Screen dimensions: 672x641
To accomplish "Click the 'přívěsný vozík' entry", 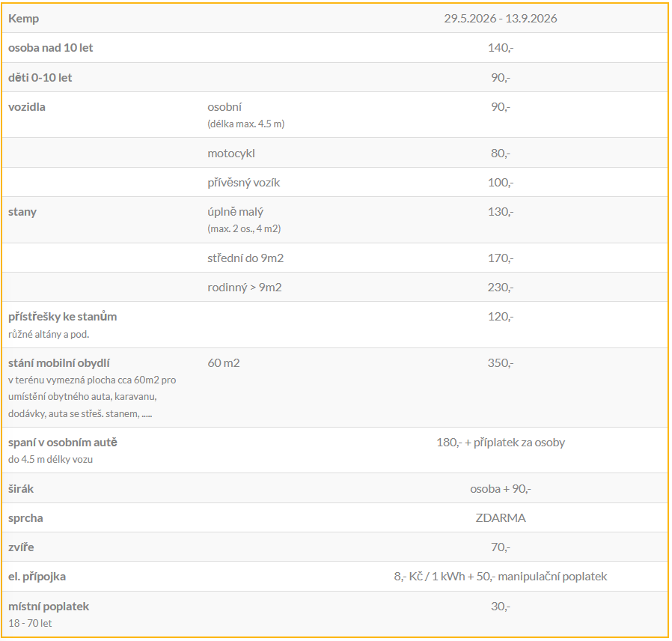I will pos(244,182).
